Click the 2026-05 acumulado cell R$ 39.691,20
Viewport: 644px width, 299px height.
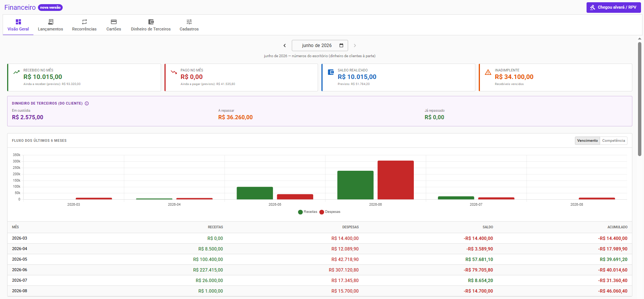(614, 260)
